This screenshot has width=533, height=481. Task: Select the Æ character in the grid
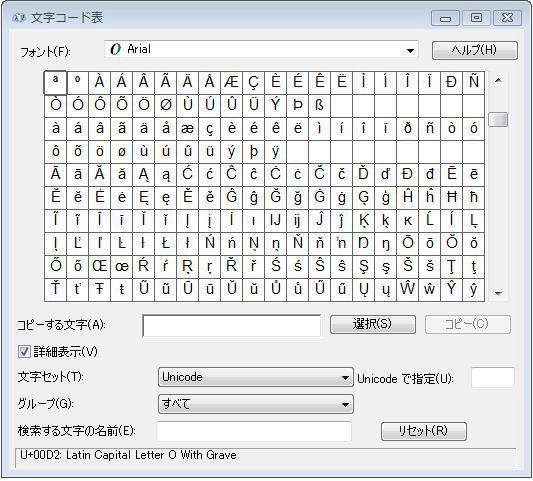[x=231, y=82]
